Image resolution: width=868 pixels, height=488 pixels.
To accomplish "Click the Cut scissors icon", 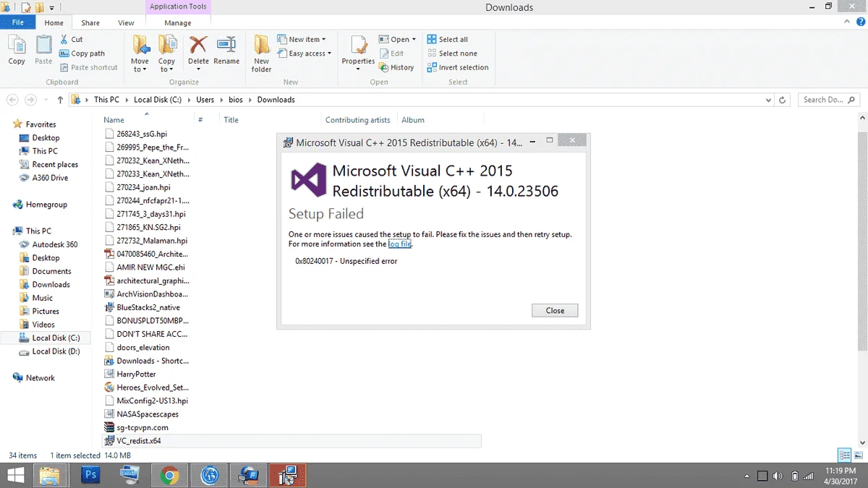I will click(x=65, y=40).
